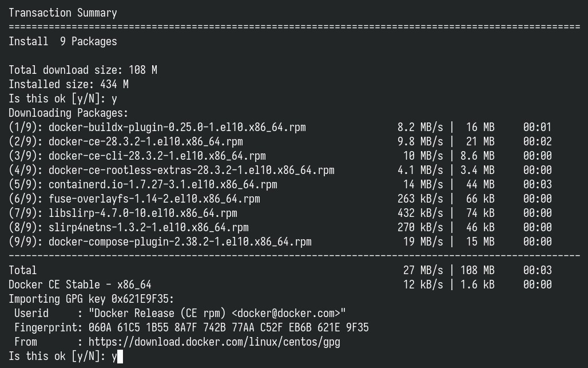The image size is (588, 368).
Task: Click the Docker CE Stable repo line
Action: coord(280,284)
